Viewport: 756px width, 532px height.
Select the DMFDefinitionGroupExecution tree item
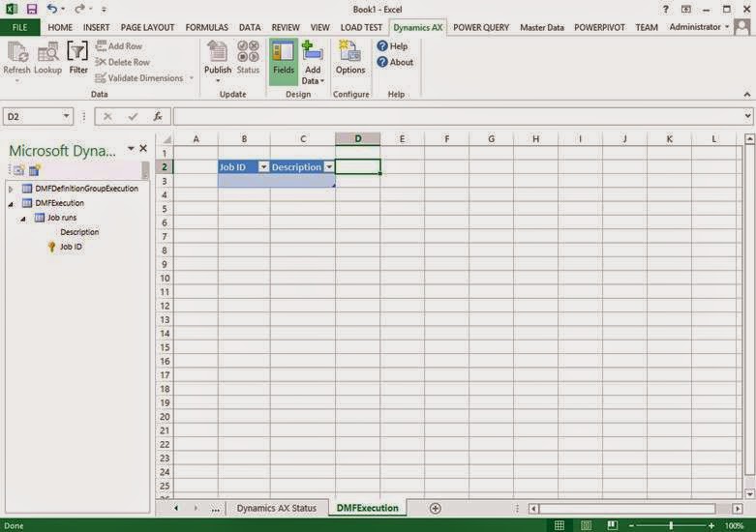coord(86,189)
